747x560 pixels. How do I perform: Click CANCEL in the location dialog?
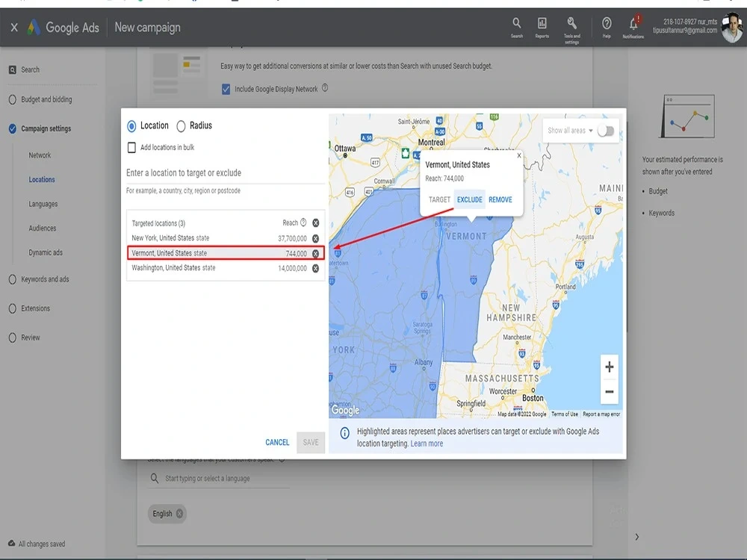coord(277,442)
